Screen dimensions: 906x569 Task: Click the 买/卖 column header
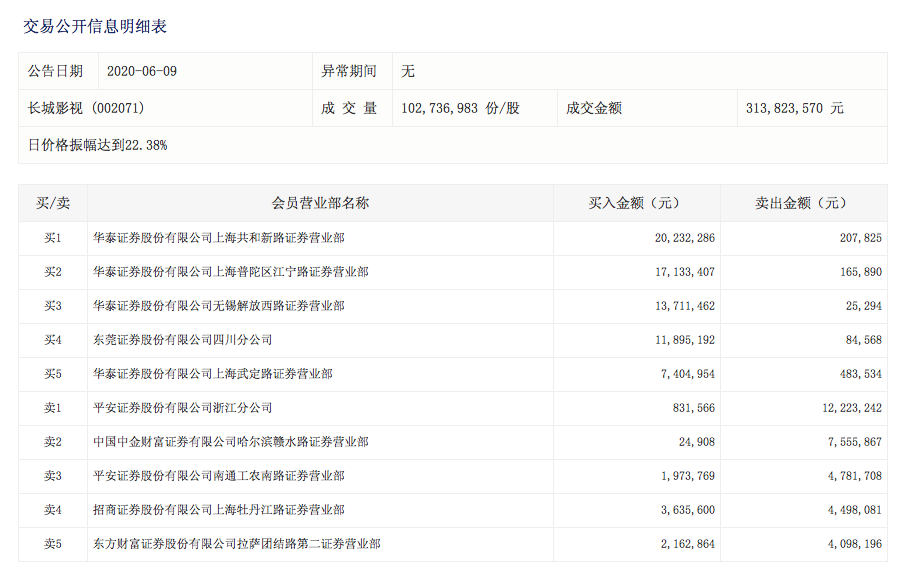click(53, 203)
